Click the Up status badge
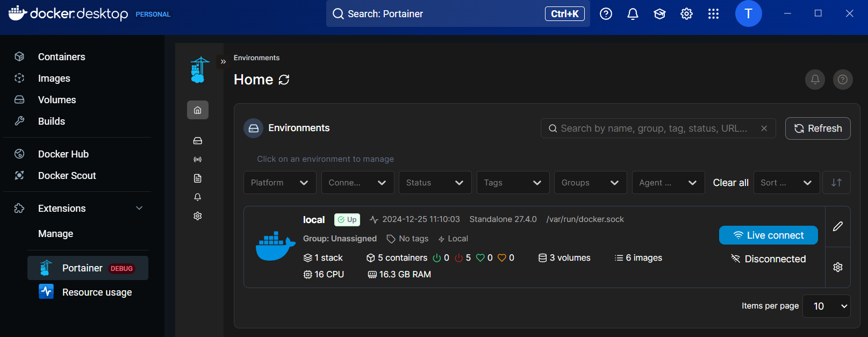 347,220
